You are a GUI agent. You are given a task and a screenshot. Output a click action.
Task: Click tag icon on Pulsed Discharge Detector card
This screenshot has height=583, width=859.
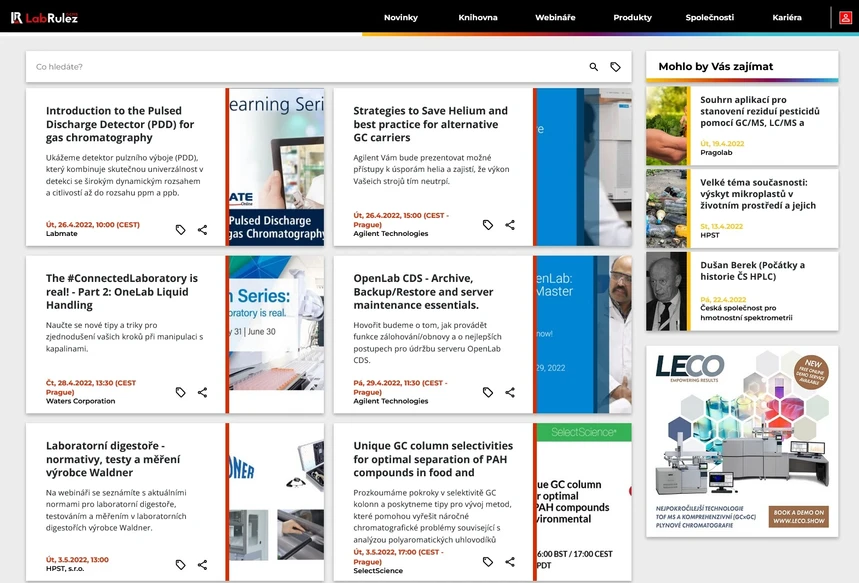pyautogui.click(x=180, y=230)
